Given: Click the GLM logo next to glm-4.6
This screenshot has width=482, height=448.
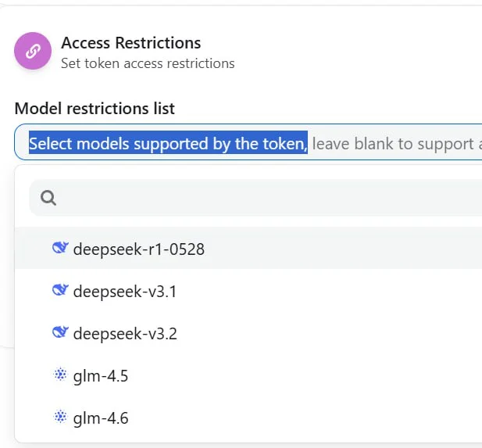Looking at the screenshot, I should click(x=60, y=418).
